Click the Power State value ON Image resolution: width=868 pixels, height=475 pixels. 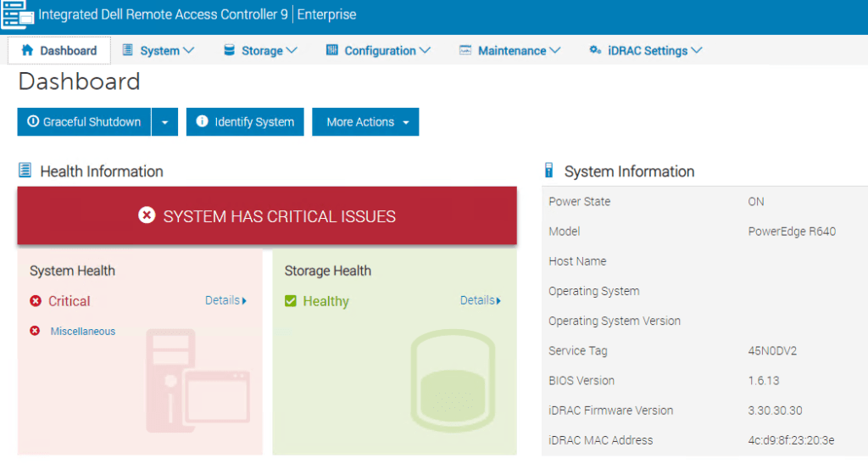(x=755, y=202)
